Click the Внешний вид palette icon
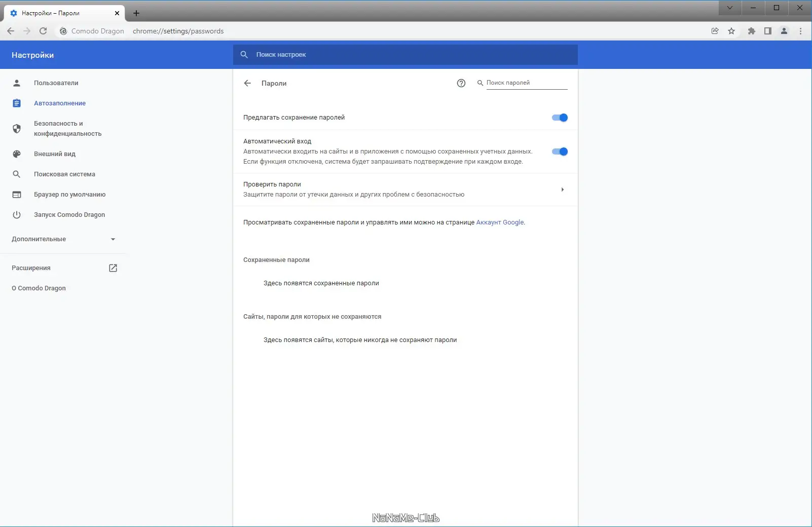 [x=17, y=154]
